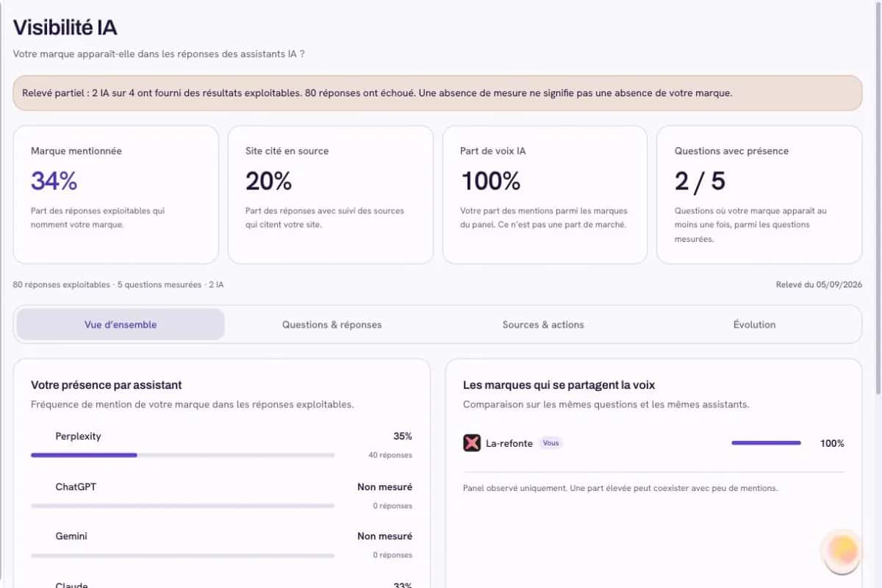Click the "Fréquence de mention" description line
The width and height of the screenshot is (882, 588).
pos(193,404)
